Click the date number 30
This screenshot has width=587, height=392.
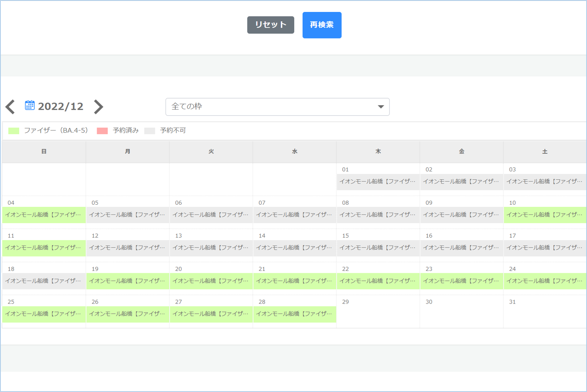point(429,302)
